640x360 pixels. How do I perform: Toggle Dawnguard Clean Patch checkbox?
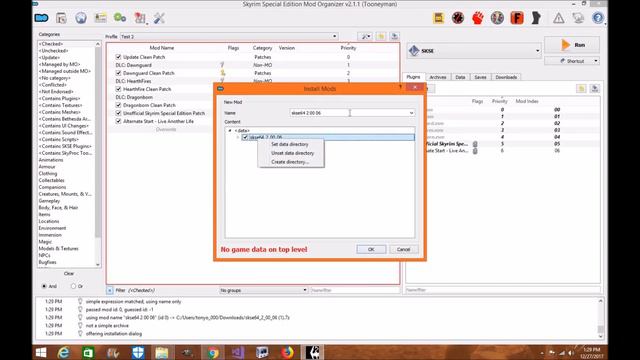[118, 73]
